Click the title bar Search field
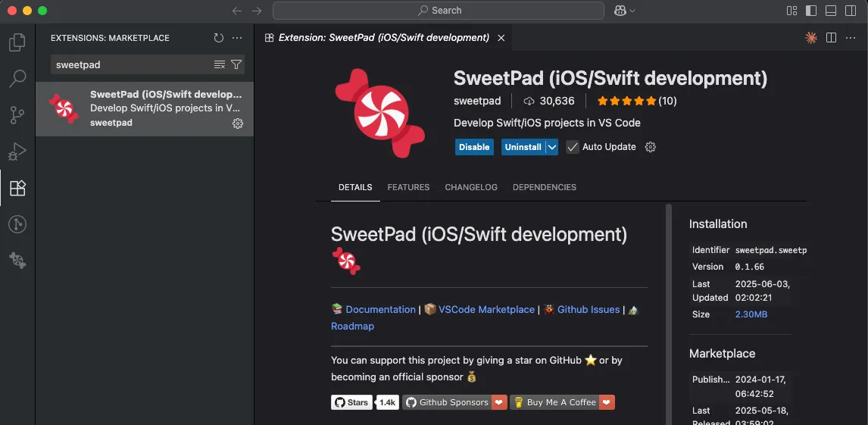 (438, 11)
